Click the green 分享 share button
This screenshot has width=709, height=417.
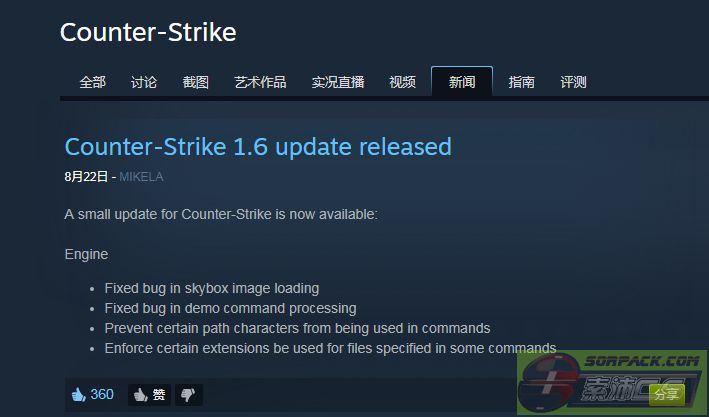tap(666, 395)
